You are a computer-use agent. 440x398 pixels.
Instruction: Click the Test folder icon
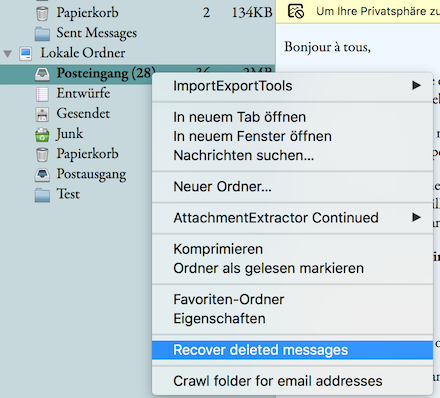pyautogui.click(x=42, y=195)
